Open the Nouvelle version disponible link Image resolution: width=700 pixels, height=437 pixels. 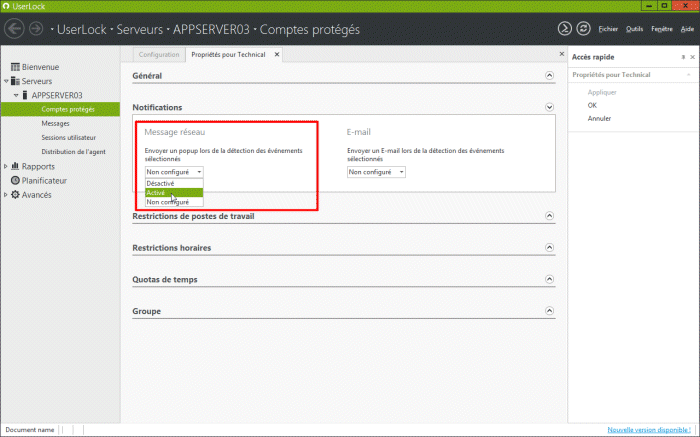pos(649,430)
